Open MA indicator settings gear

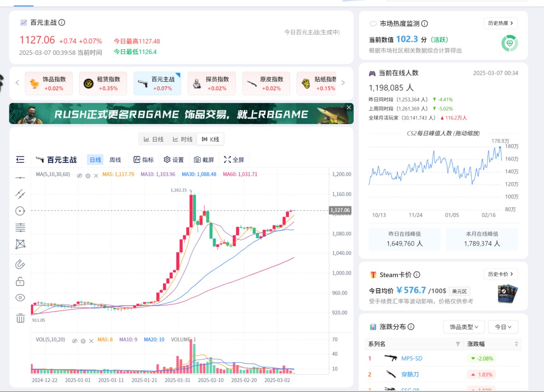click(x=88, y=176)
